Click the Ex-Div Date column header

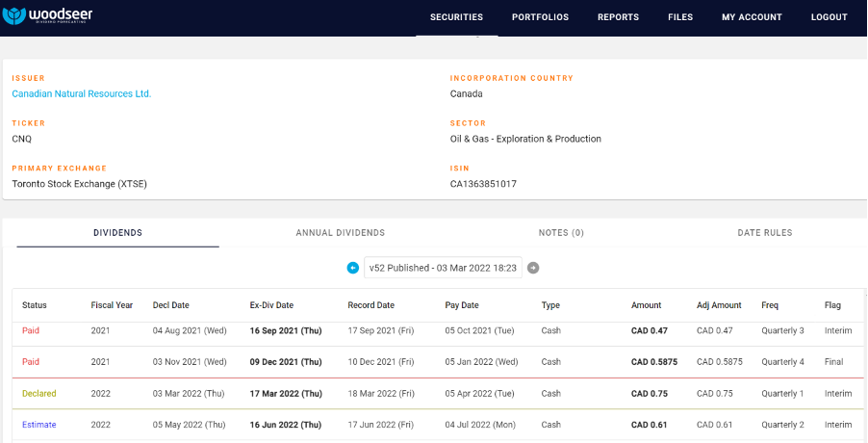271,305
